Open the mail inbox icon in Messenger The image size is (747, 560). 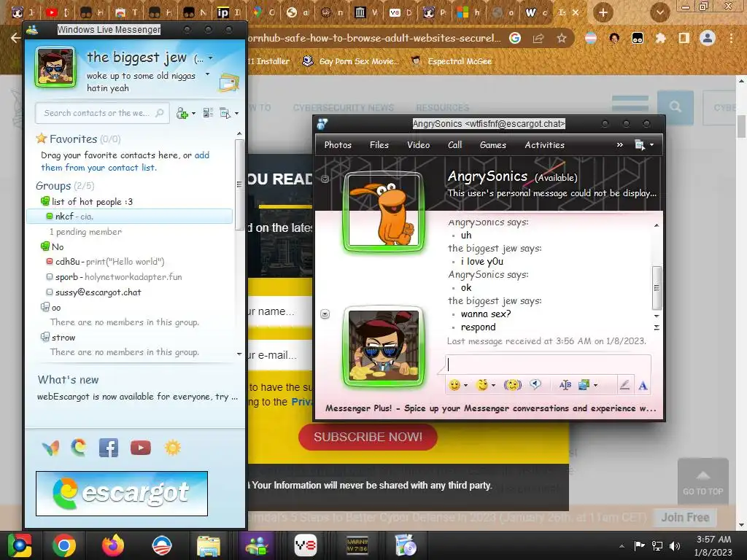(228, 83)
